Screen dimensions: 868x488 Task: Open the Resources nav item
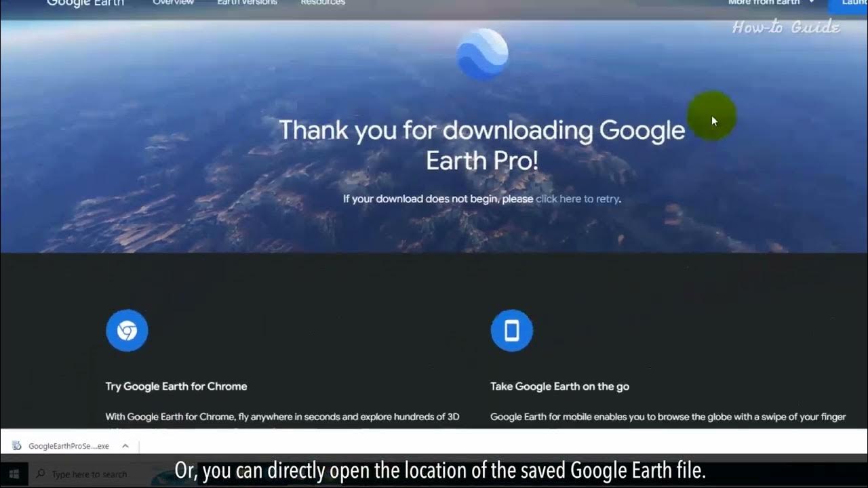click(323, 3)
